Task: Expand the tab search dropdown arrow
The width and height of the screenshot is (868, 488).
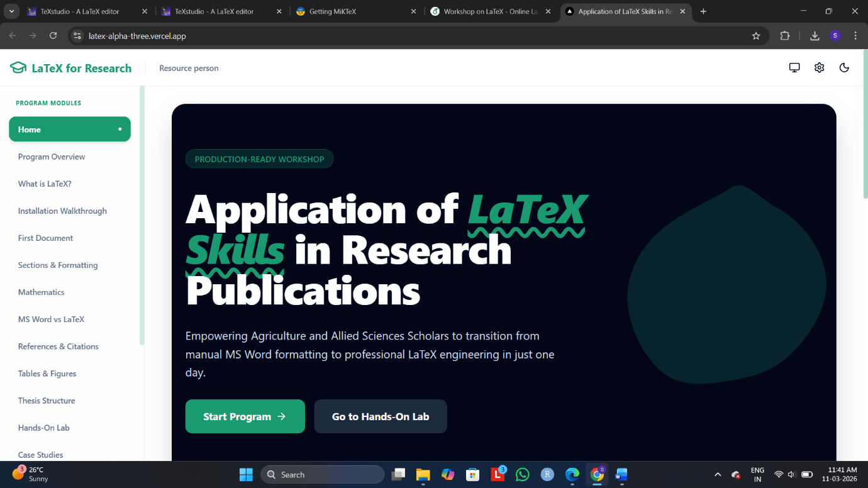Action: coord(11,11)
